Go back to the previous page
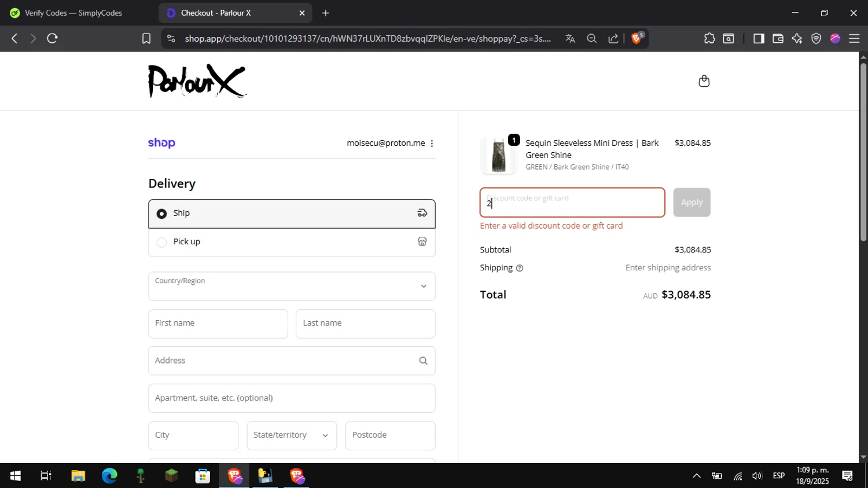The image size is (868, 488). (x=14, y=39)
